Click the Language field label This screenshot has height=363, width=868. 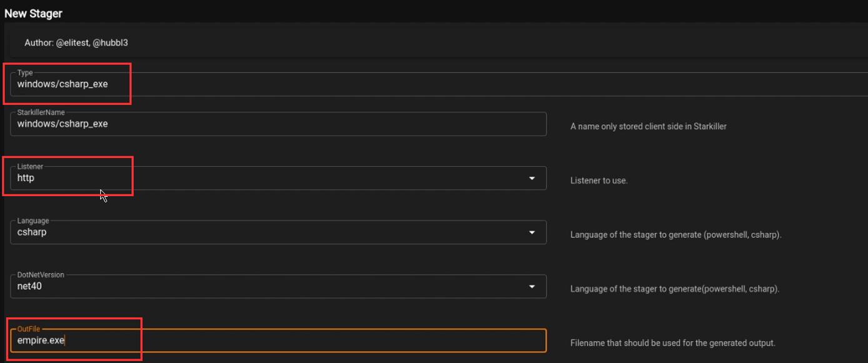(x=32, y=221)
